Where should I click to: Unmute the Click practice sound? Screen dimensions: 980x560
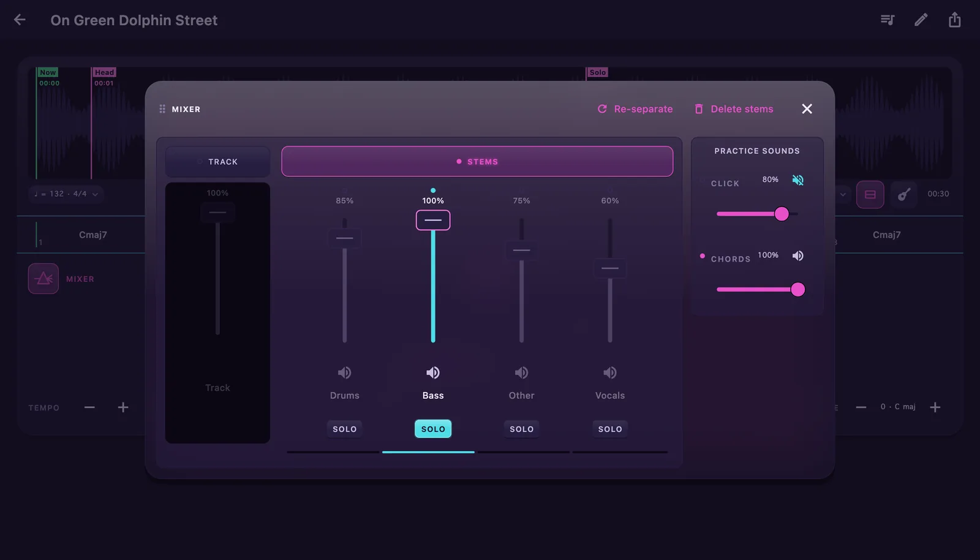click(x=797, y=180)
